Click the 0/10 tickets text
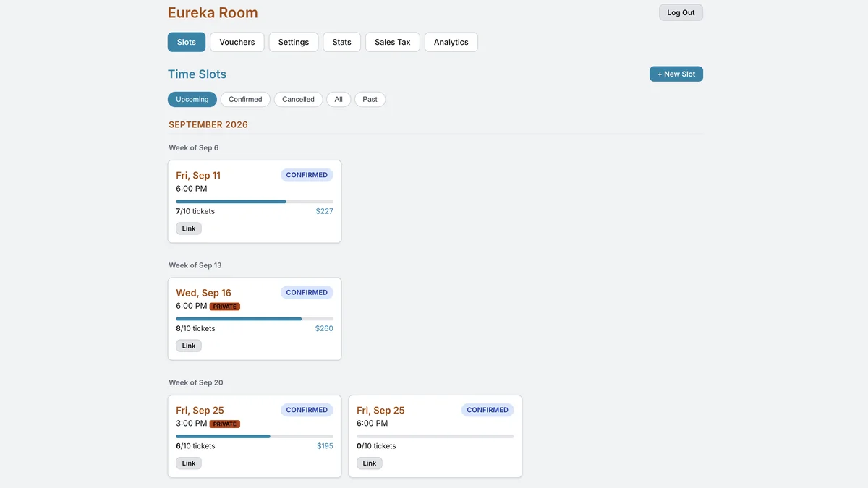 pyautogui.click(x=376, y=446)
